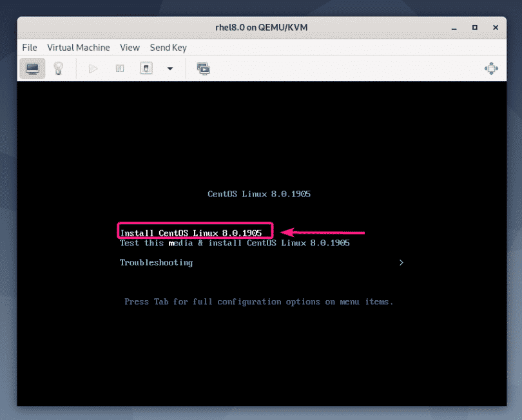Power on the VM with the play icon
522x420 pixels.
coord(93,68)
